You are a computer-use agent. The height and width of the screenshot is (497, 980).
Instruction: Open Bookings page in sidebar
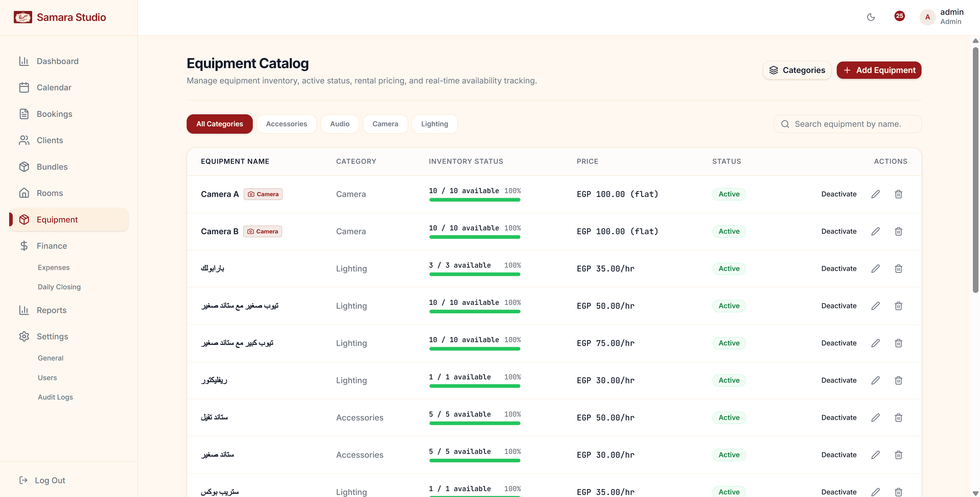(69, 114)
